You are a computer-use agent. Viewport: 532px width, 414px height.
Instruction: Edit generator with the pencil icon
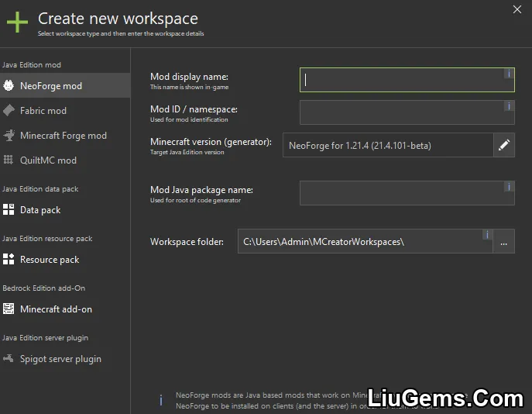[x=504, y=145]
